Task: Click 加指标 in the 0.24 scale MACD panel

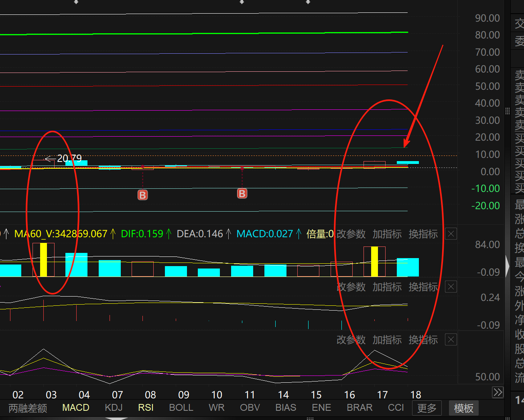Action: click(x=387, y=287)
